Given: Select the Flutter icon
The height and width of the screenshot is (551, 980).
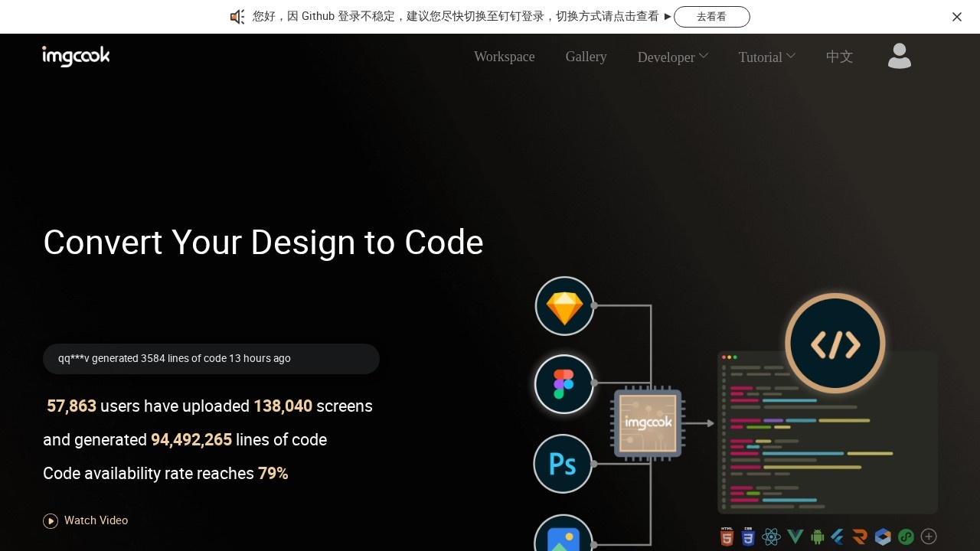Looking at the screenshot, I should pyautogui.click(x=837, y=536).
